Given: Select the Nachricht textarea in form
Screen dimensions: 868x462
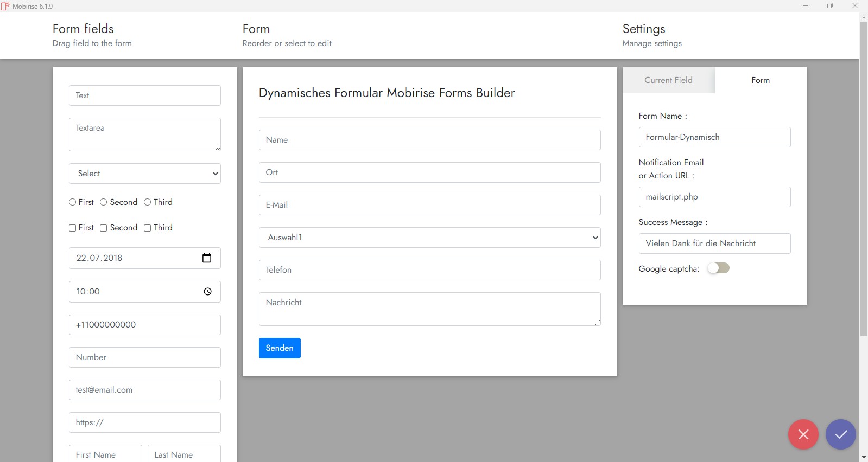Looking at the screenshot, I should coord(429,309).
